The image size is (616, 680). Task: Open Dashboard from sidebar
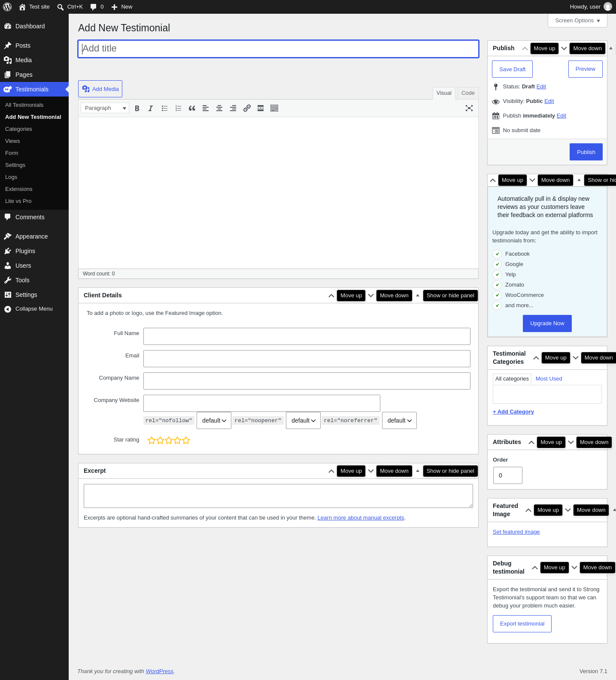[34, 26]
